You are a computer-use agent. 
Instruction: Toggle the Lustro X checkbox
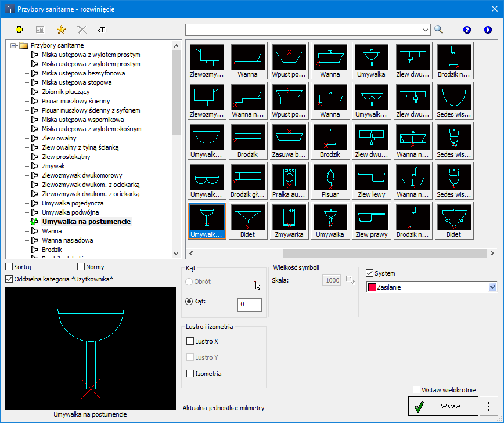[x=190, y=341]
